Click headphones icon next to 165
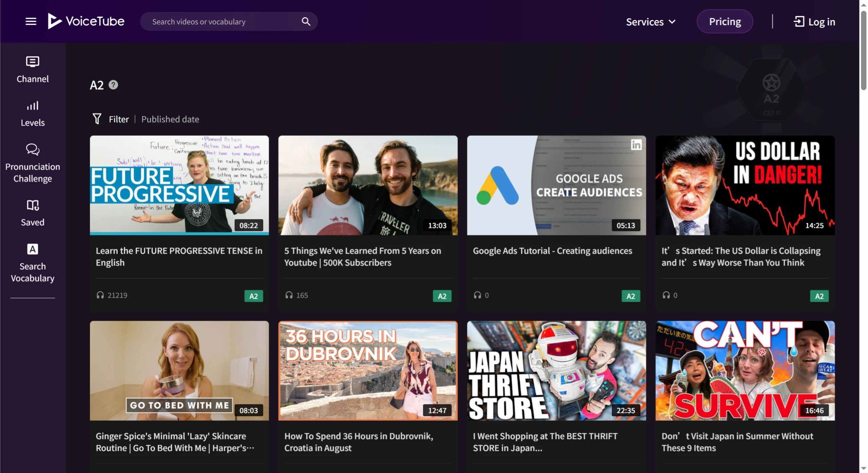The width and height of the screenshot is (868, 473). 289,295
